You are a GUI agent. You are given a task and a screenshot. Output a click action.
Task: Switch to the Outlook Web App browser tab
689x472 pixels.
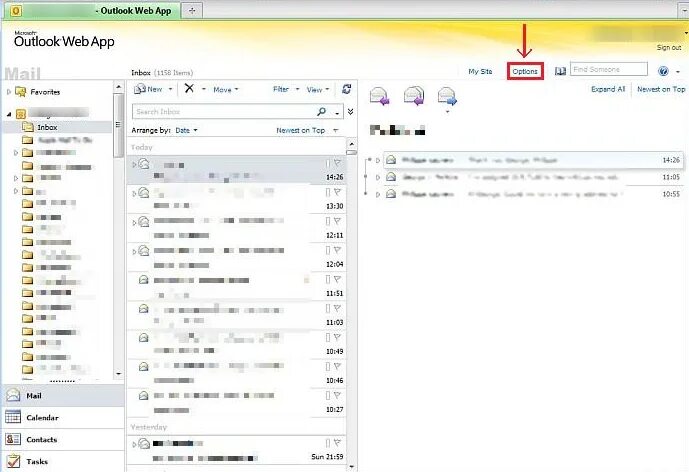(x=92, y=11)
